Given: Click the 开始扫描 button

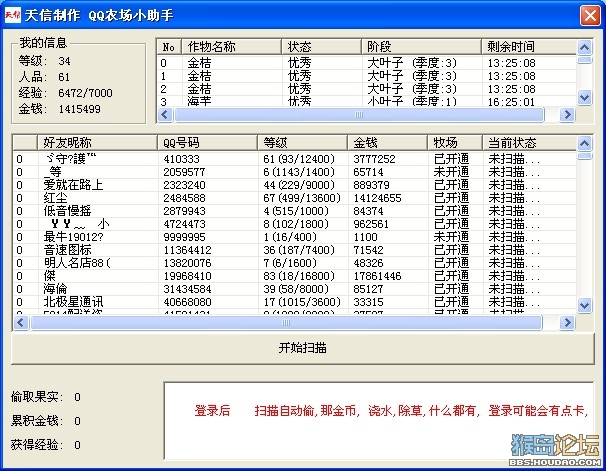Looking at the screenshot, I should click(x=303, y=349).
